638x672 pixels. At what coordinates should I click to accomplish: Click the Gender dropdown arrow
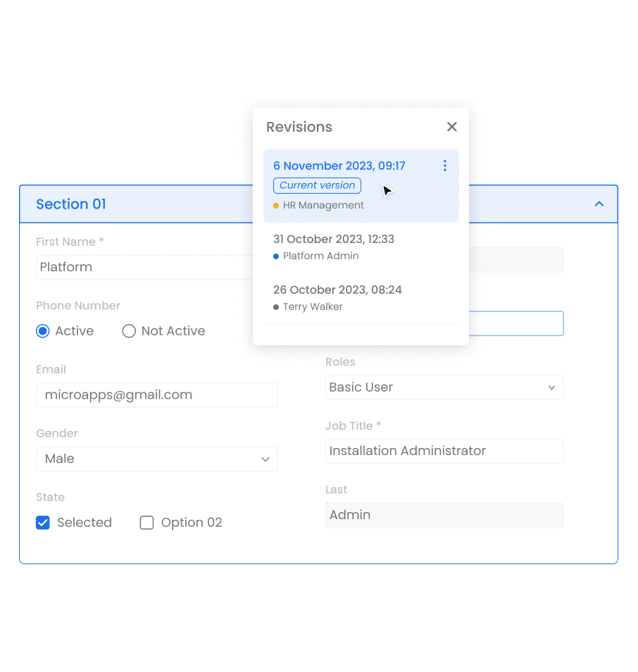[x=266, y=459]
